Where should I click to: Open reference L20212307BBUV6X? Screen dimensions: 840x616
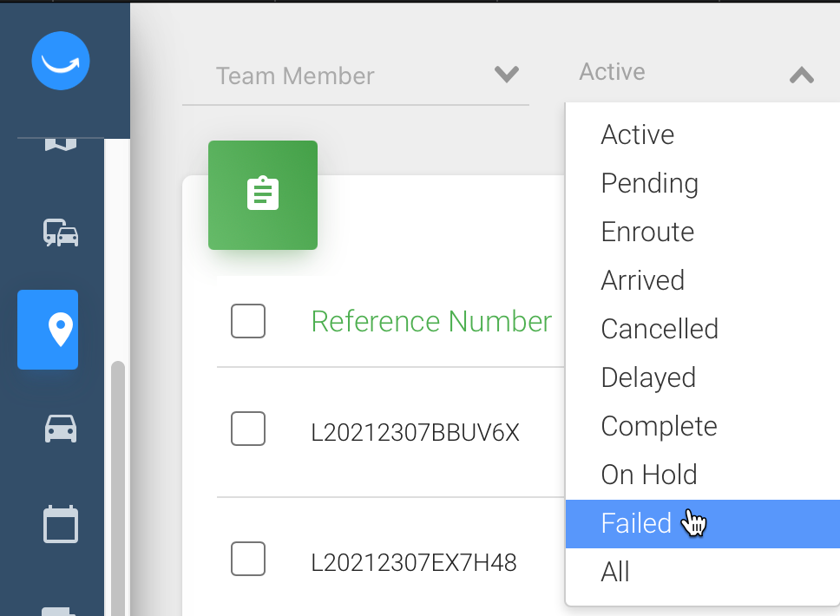415,432
